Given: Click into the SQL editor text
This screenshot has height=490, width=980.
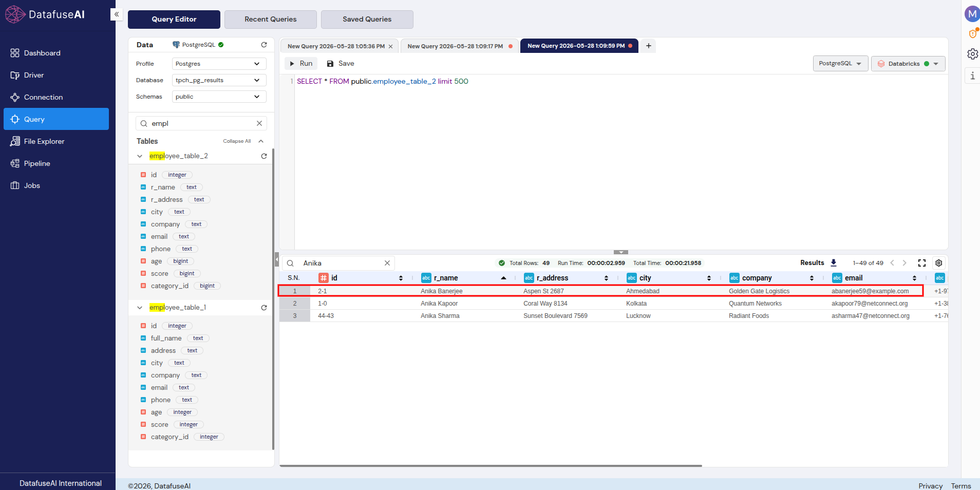Looking at the screenshot, I should pyautogui.click(x=383, y=81).
